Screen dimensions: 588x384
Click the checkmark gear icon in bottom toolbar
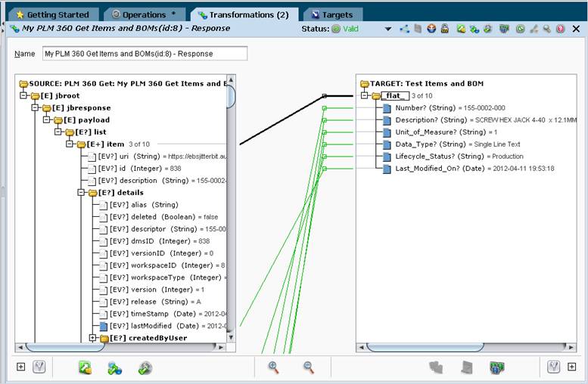pos(145,368)
